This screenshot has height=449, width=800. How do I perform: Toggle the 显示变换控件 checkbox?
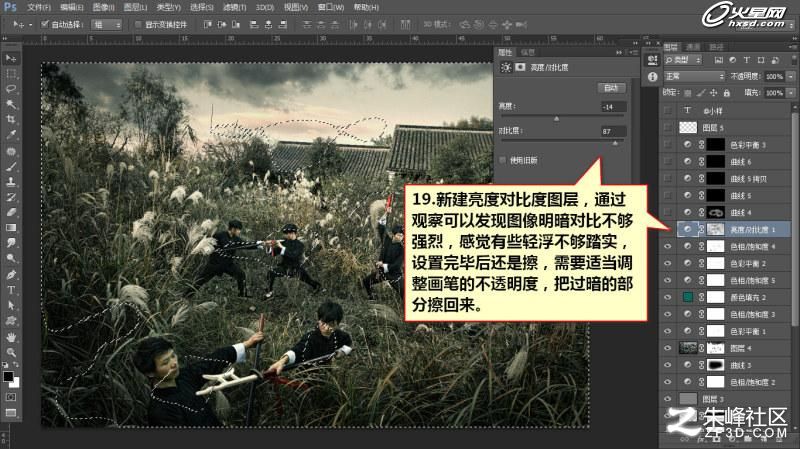tap(138, 24)
